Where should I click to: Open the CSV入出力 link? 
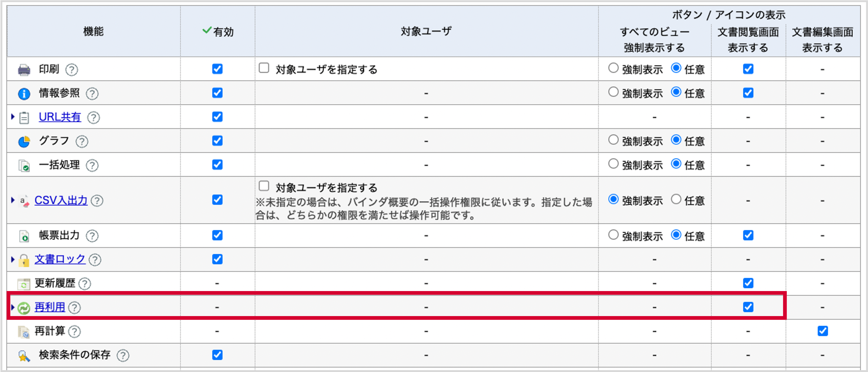coord(61,200)
